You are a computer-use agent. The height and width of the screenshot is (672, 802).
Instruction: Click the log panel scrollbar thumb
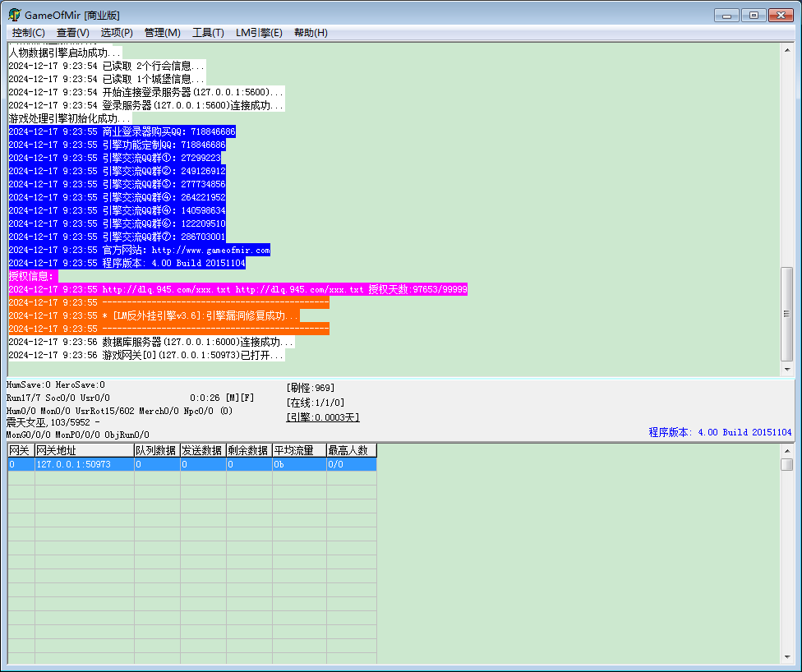(x=787, y=314)
